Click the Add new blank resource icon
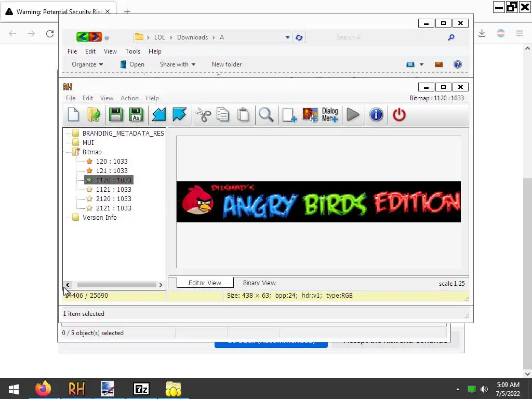 (x=289, y=115)
